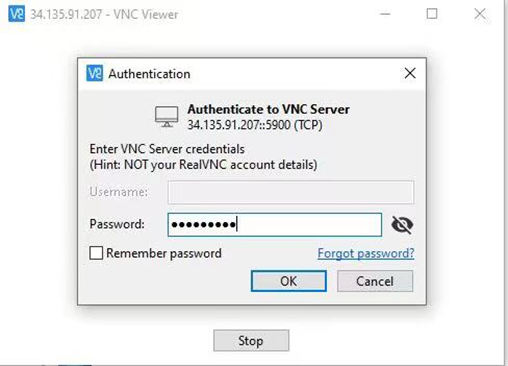Click the computer monitor icon in the dialog
This screenshot has width=508, height=366.
(x=167, y=116)
